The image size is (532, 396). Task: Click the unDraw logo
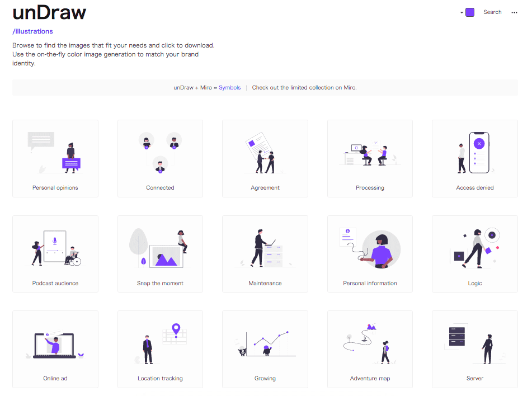(x=49, y=12)
